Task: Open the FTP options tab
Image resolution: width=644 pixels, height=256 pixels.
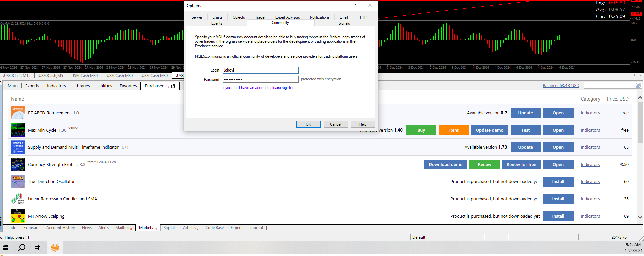Action: 363,17
